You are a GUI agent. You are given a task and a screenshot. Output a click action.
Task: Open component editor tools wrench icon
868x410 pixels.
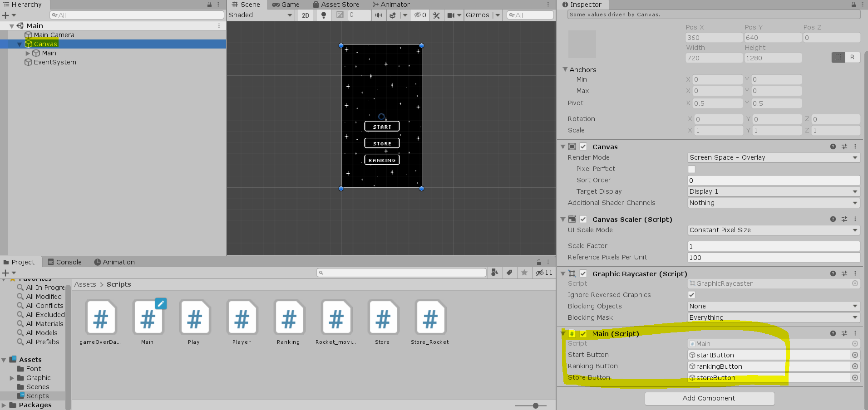click(x=436, y=15)
